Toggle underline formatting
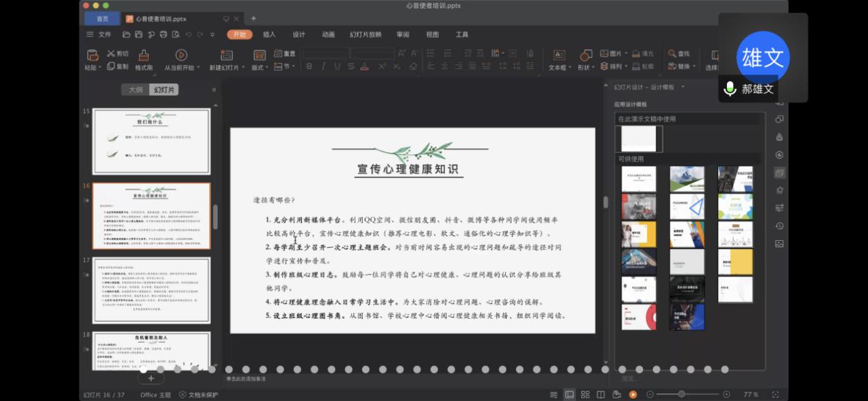 click(337, 66)
